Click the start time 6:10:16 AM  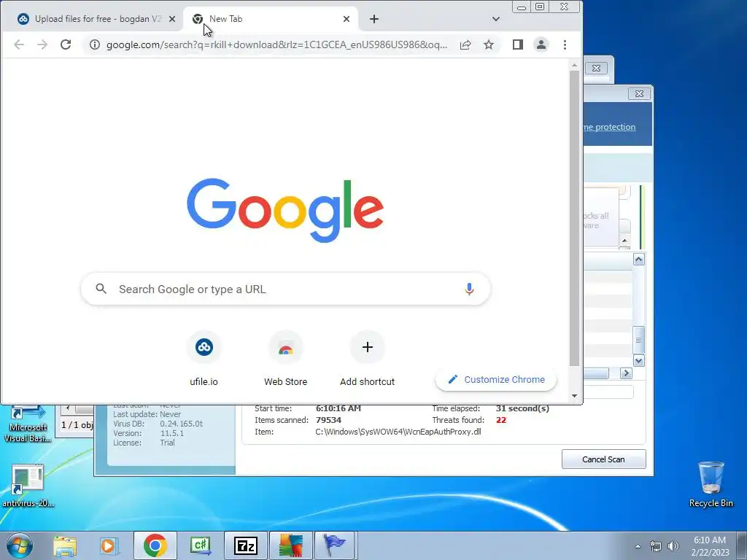point(338,408)
